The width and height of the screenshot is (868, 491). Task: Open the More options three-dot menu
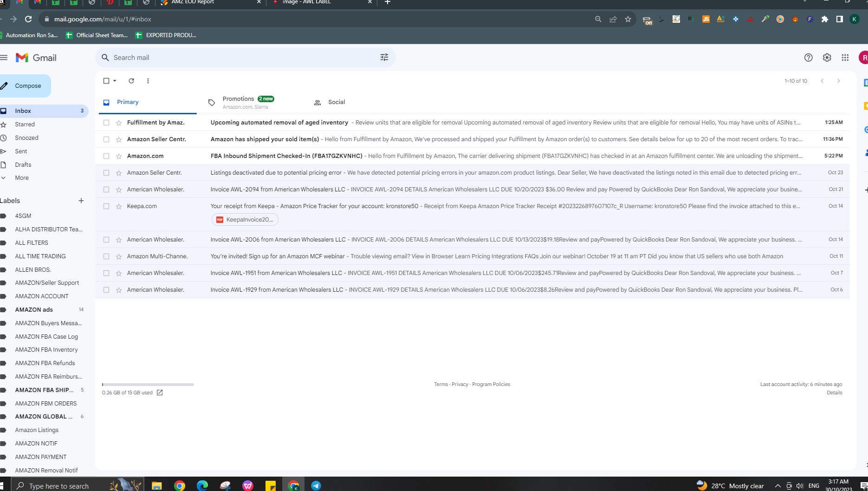[148, 81]
